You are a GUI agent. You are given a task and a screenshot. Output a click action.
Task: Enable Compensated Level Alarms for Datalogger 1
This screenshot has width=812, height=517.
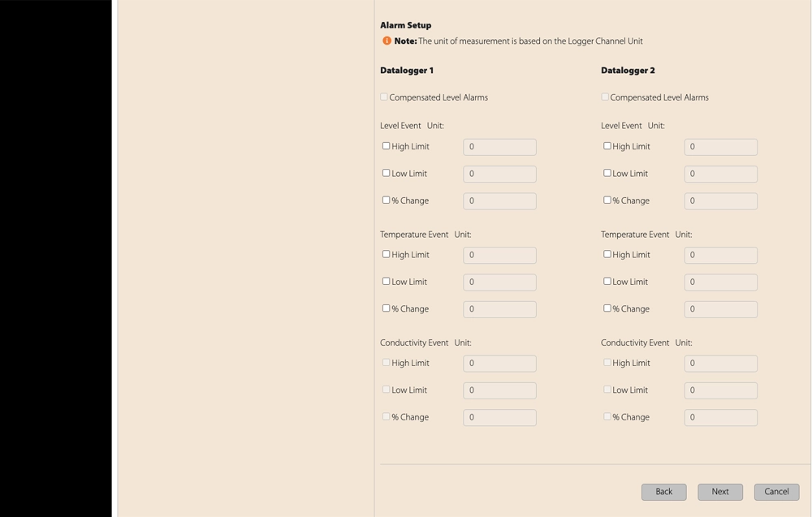pos(383,97)
